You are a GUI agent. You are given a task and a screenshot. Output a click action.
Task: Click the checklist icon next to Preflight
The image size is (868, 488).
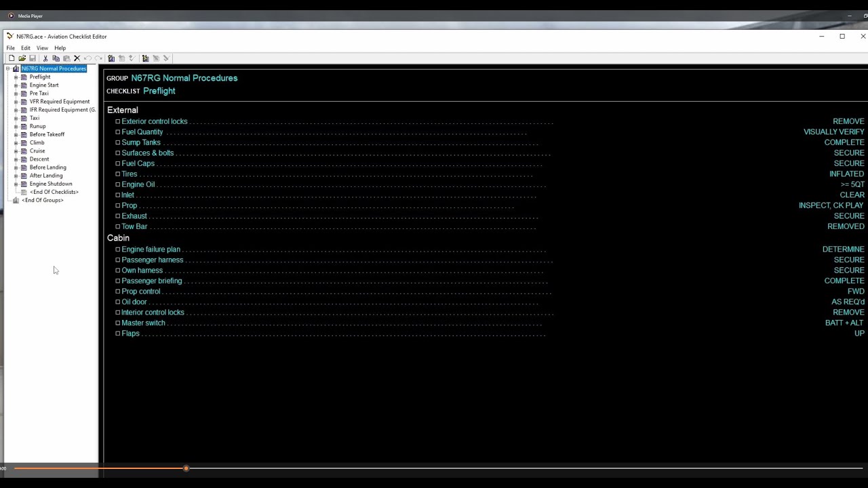tap(24, 77)
